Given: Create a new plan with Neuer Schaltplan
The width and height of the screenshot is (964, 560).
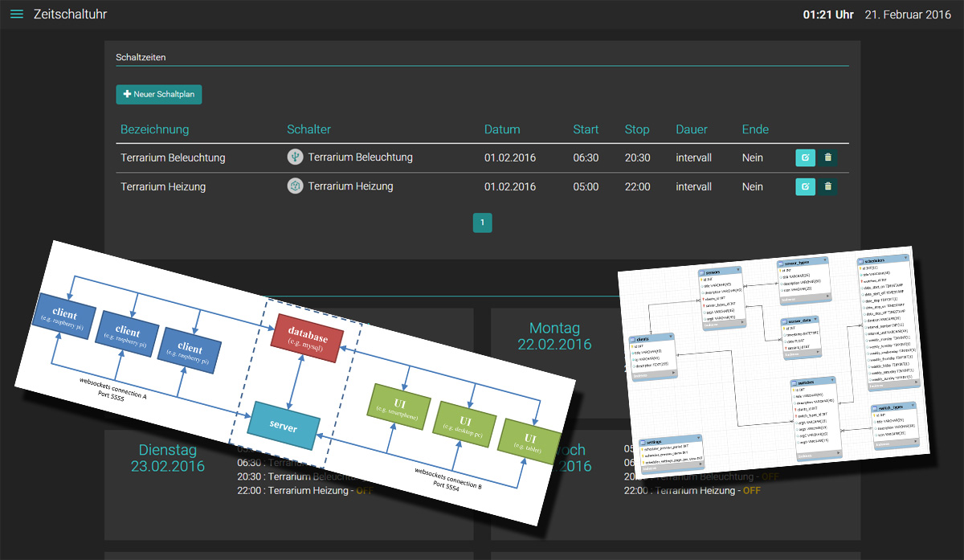Looking at the screenshot, I should 159,95.
